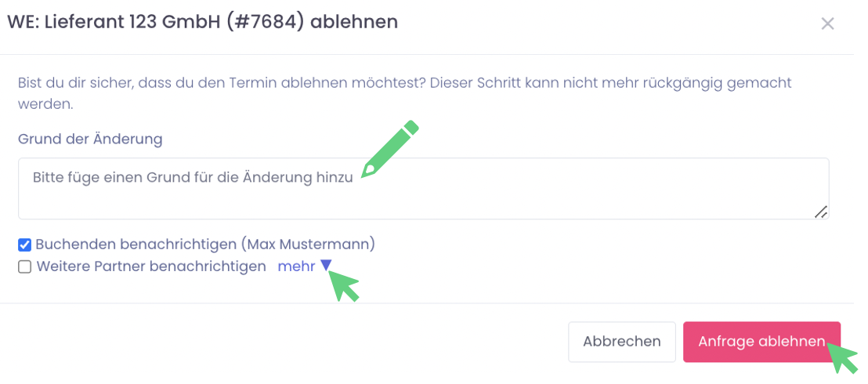Click the green pencil annotation icon
The width and height of the screenshot is (868, 384).
point(390,149)
